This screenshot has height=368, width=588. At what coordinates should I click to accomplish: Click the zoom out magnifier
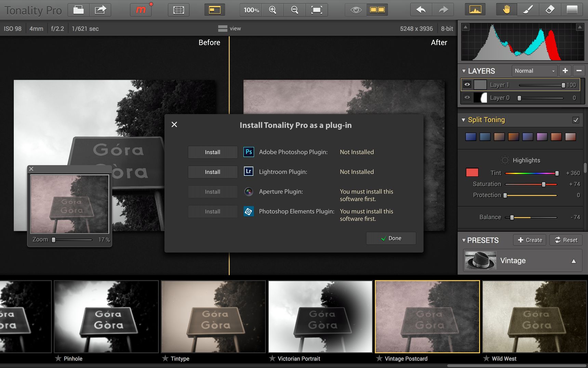[x=295, y=10]
